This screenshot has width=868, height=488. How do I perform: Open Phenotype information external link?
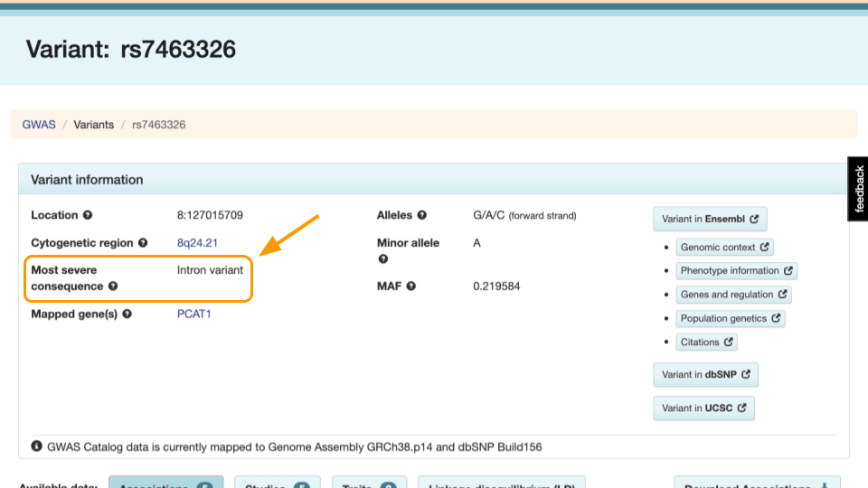click(x=736, y=270)
